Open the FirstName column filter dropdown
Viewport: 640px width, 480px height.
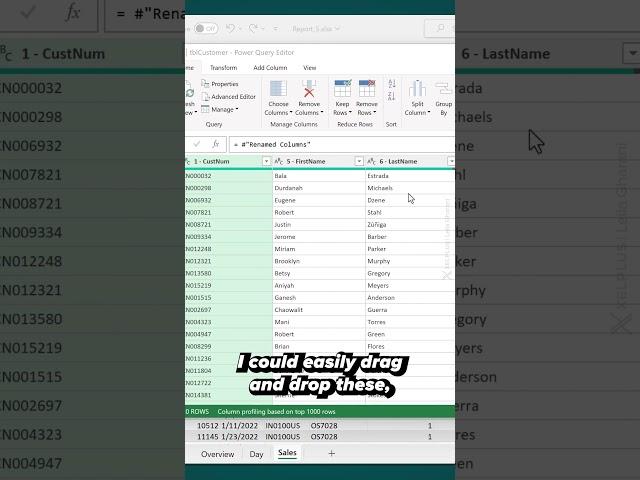tap(358, 161)
